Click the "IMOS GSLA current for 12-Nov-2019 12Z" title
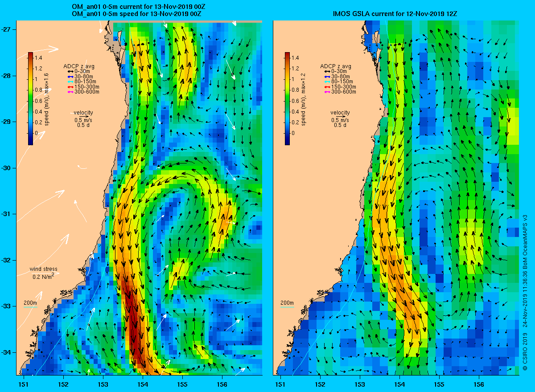 pos(395,15)
